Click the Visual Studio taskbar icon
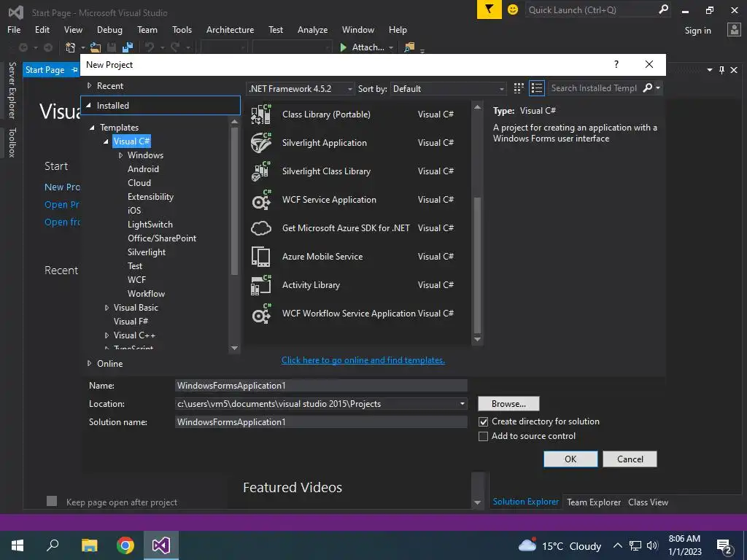This screenshot has width=747, height=560. (x=161, y=545)
